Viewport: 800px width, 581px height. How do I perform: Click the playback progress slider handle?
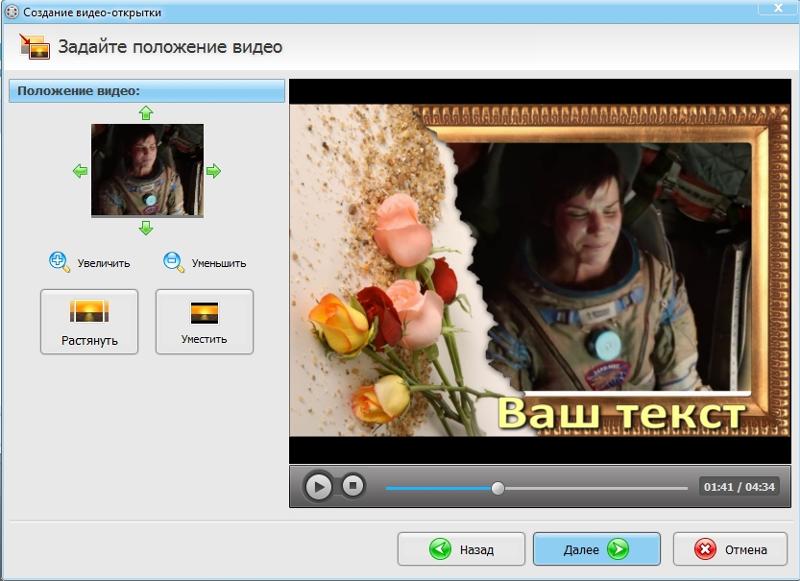tap(498, 488)
